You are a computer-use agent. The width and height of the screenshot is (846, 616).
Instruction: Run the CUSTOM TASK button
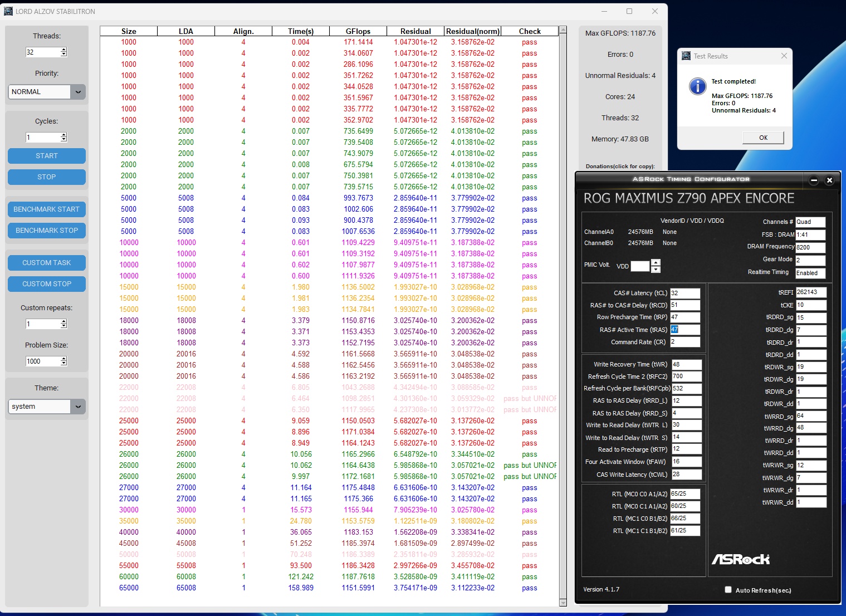coord(47,263)
